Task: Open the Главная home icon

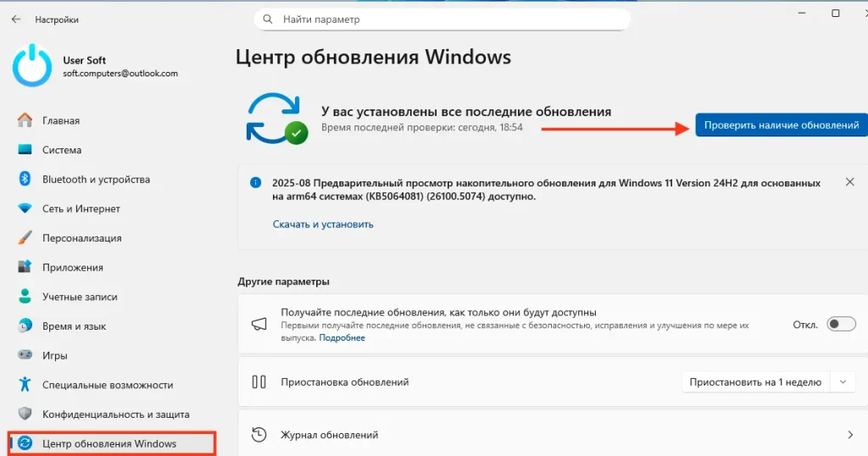Action: tap(25, 120)
